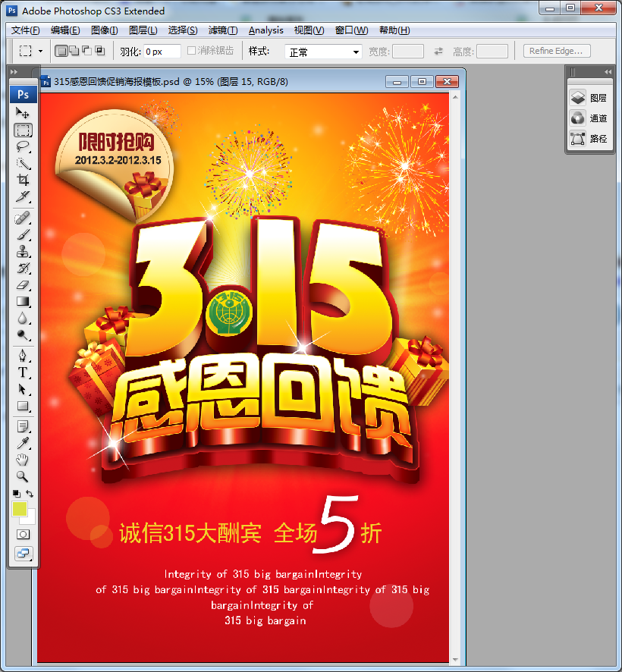The height and width of the screenshot is (672, 622).
Task: Open the 样式 style dropdown
Action: [323, 52]
